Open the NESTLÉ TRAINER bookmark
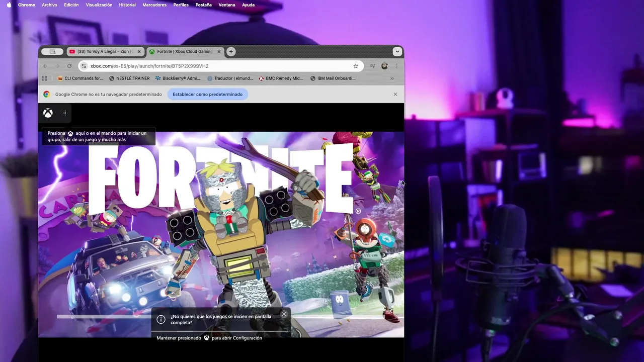Image resolution: width=644 pixels, height=362 pixels. click(129, 78)
